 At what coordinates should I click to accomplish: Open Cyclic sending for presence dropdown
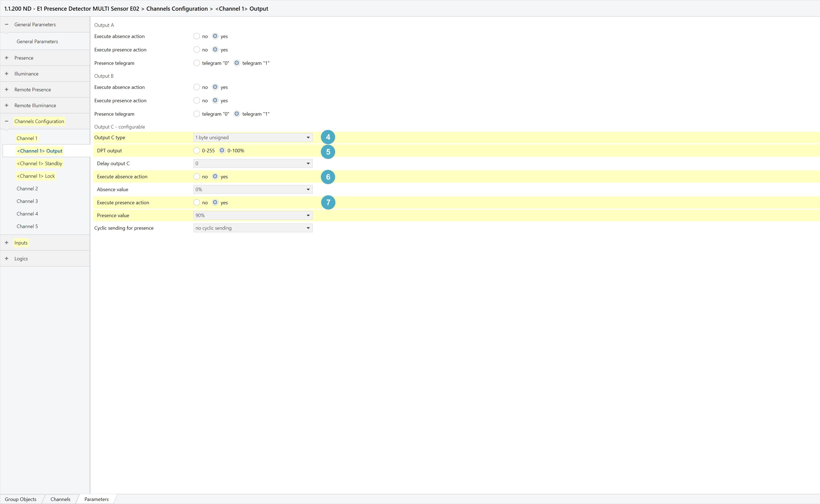(x=253, y=228)
